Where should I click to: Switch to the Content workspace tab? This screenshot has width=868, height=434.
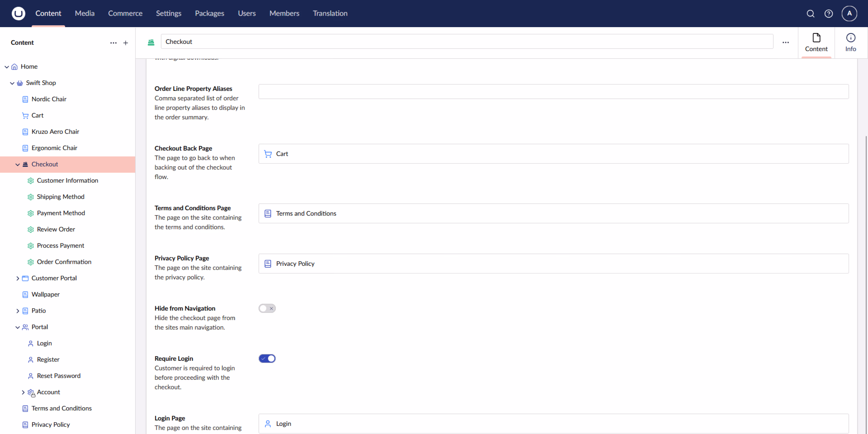[x=816, y=43]
